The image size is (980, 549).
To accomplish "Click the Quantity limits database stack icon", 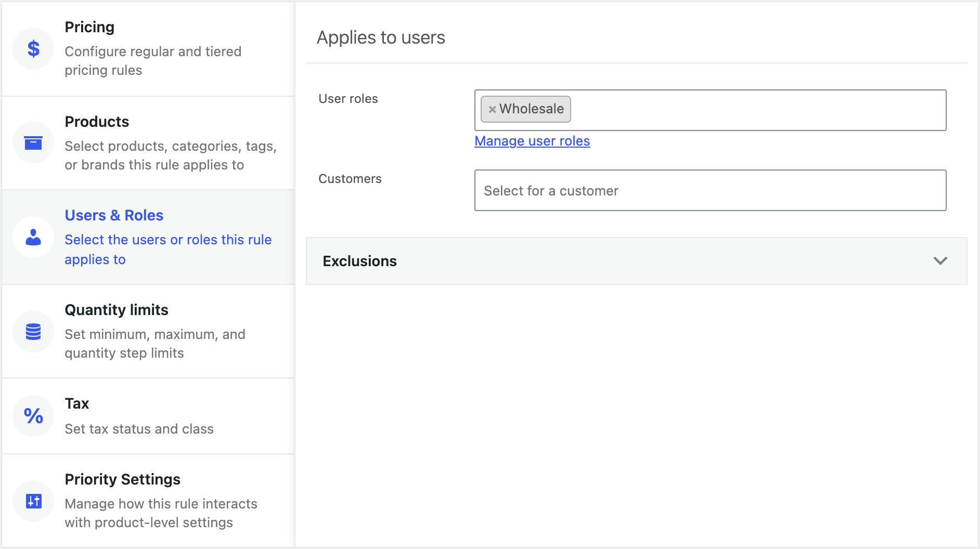I will coord(33,332).
